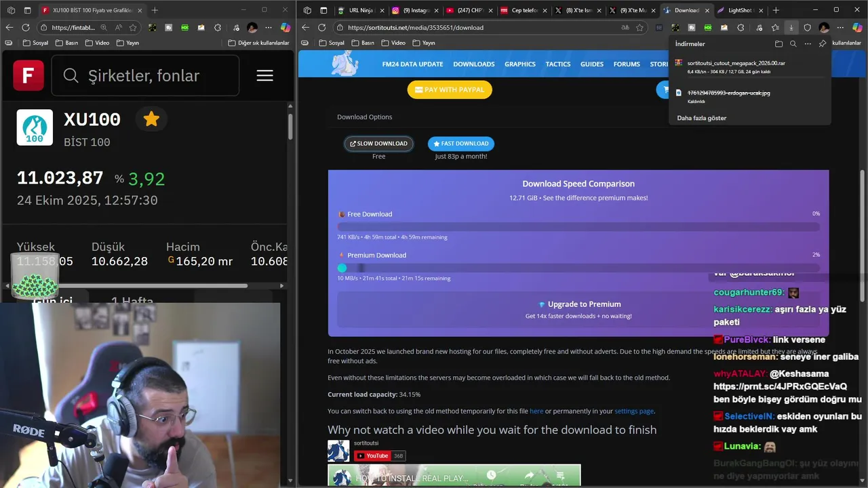Open the Fintables hamburger menu
This screenshot has width=868, height=488.
[264, 75]
